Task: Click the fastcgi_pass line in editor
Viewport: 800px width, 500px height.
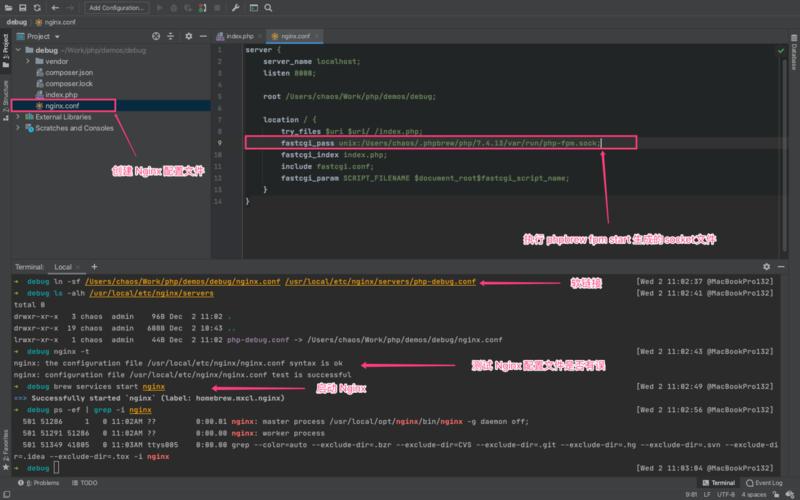Action: coord(441,143)
